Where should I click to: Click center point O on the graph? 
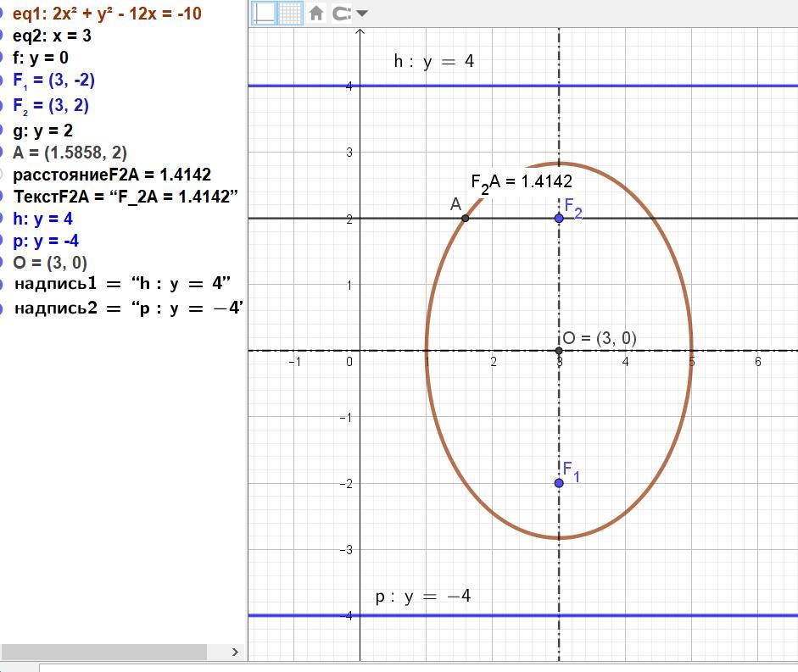click(x=559, y=351)
